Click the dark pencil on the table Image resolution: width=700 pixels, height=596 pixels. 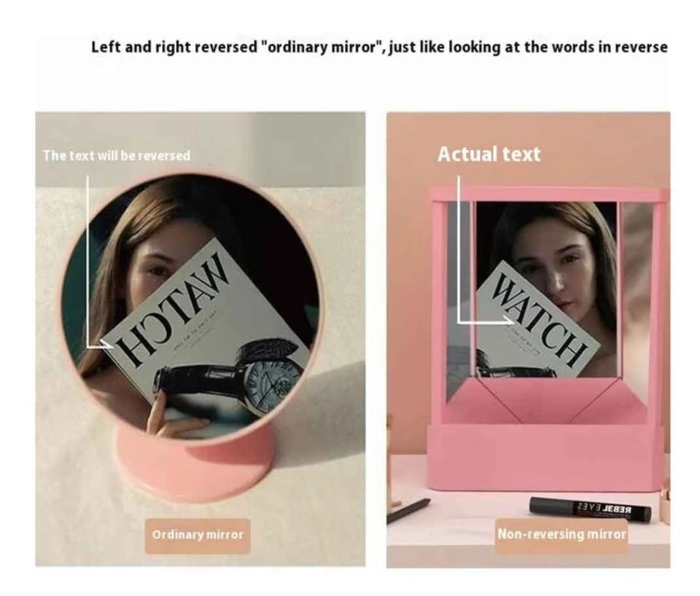coord(408,511)
